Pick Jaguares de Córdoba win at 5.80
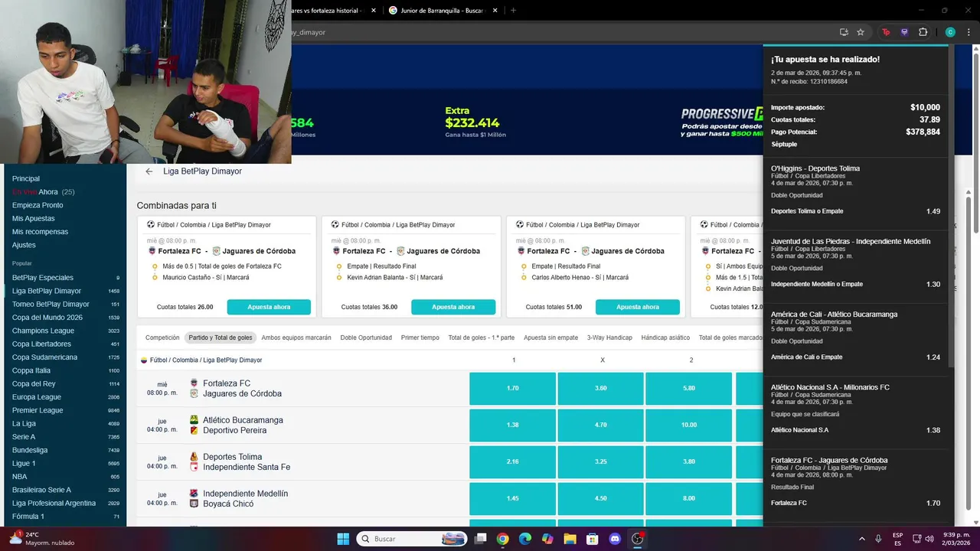The image size is (980, 551). coord(689,388)
